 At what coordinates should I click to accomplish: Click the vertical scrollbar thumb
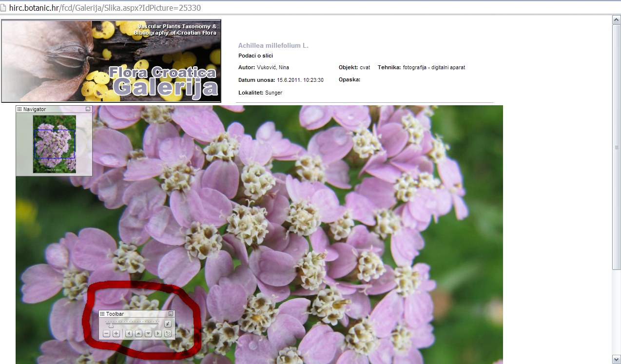[616, 146]
